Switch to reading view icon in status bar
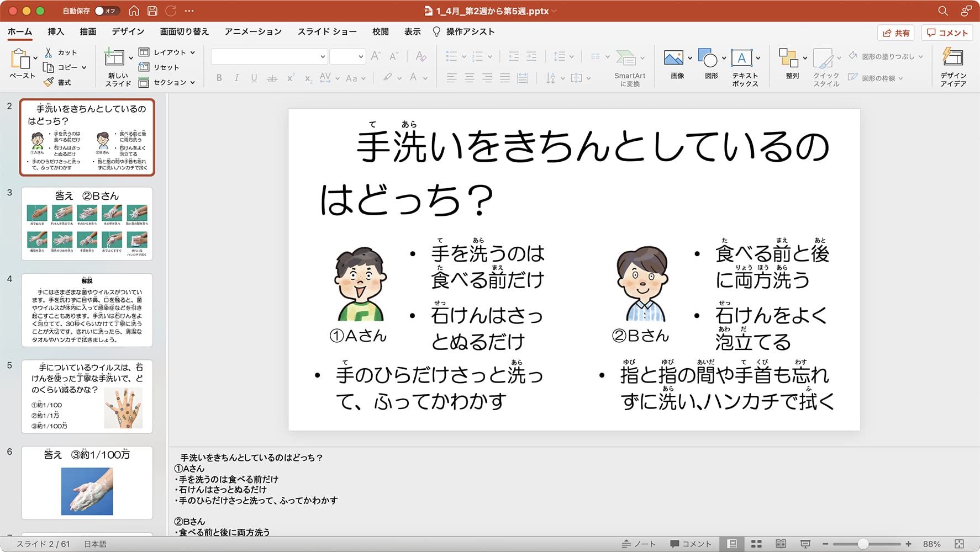This screenshot has height=552, width=980. point(781,544)
